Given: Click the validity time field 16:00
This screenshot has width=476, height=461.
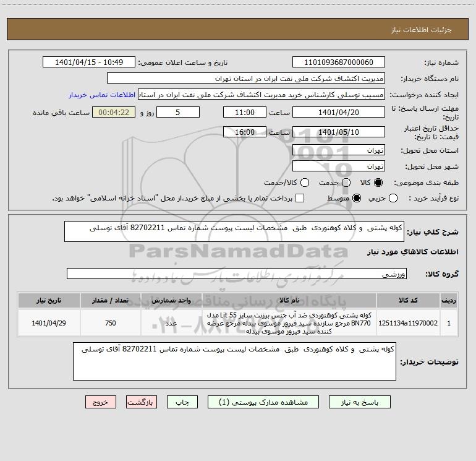Looking at the screenshot, I should pyautogui.click(x=245, y=132).
